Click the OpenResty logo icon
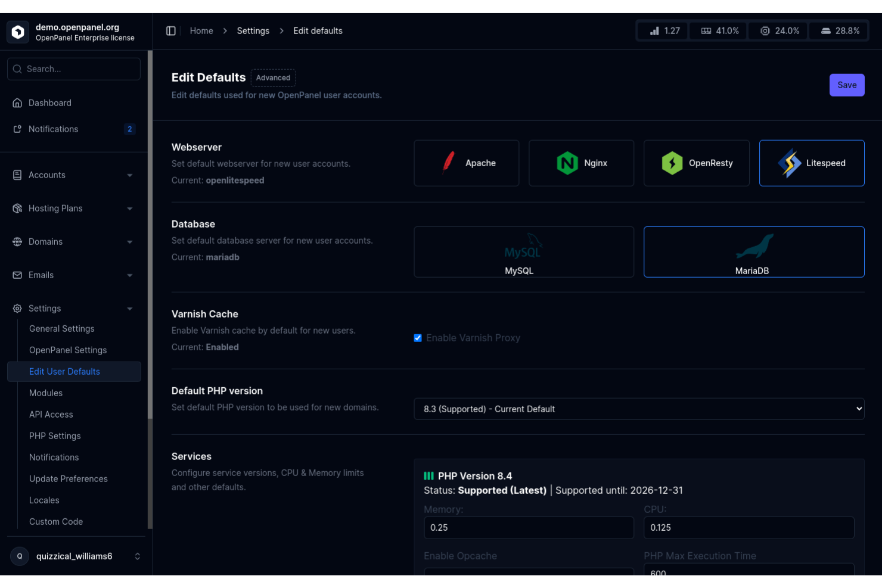Screen dimensions: 882x588 click(672, 163)
